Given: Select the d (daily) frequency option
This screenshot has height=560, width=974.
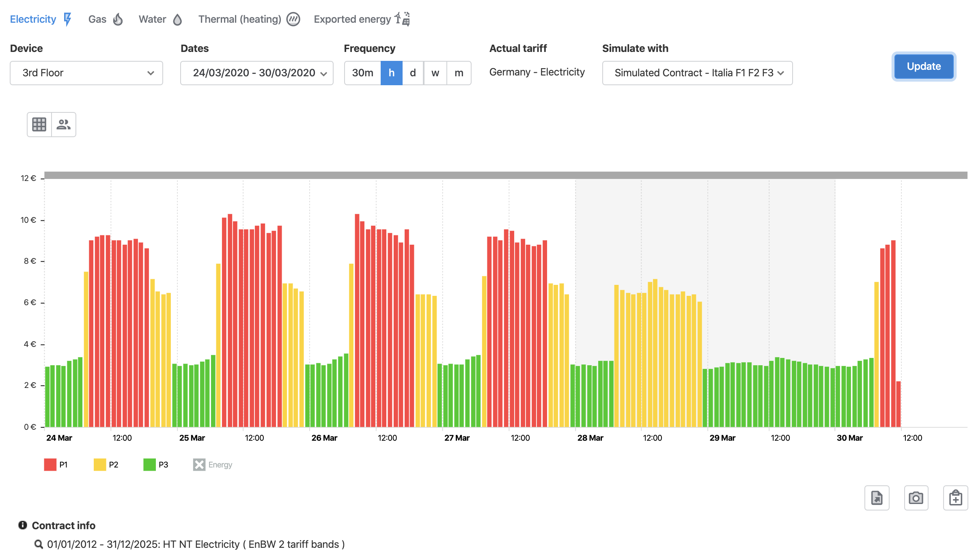Looking at the screenshot, I should point(413,73).
